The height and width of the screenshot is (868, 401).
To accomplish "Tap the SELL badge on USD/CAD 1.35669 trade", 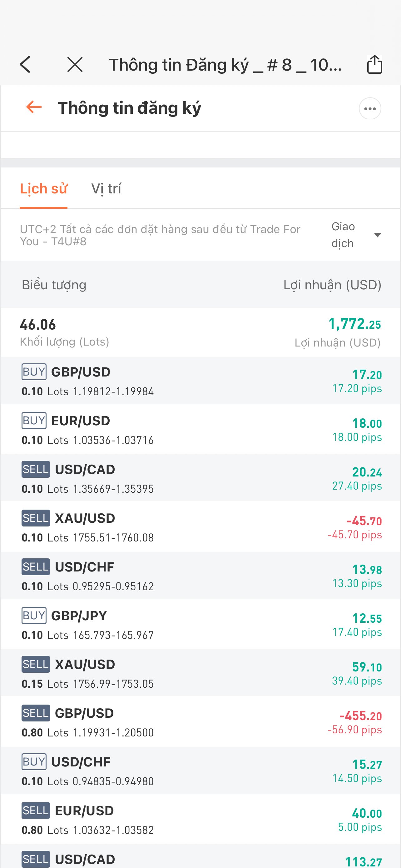I will coord(35,469).
